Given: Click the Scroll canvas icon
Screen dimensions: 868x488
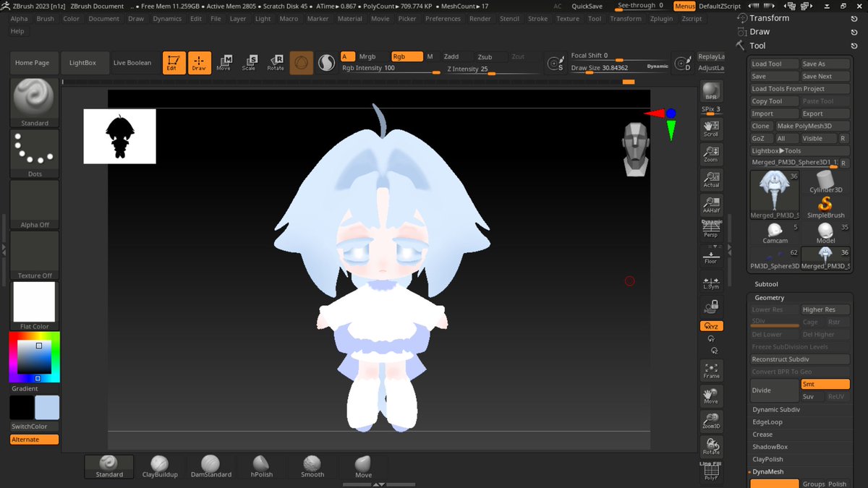Looking at the screenshot, I should pyautogui.click(x=711, y=129).
